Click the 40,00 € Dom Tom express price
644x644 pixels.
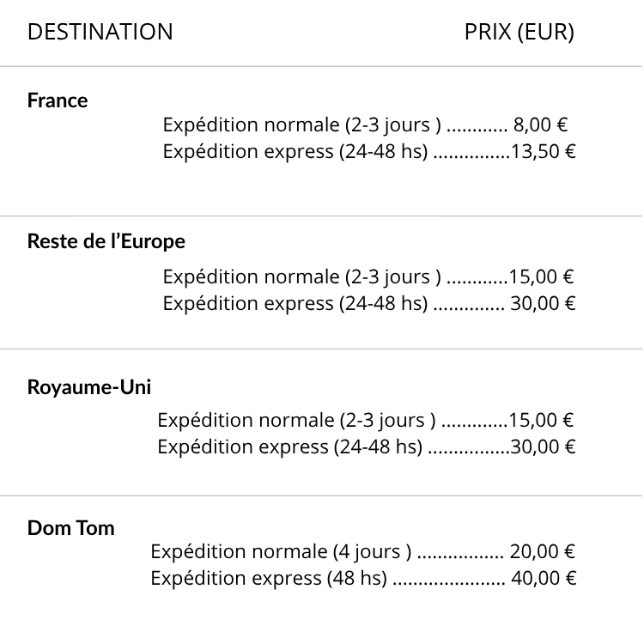[x=544, y=579]
